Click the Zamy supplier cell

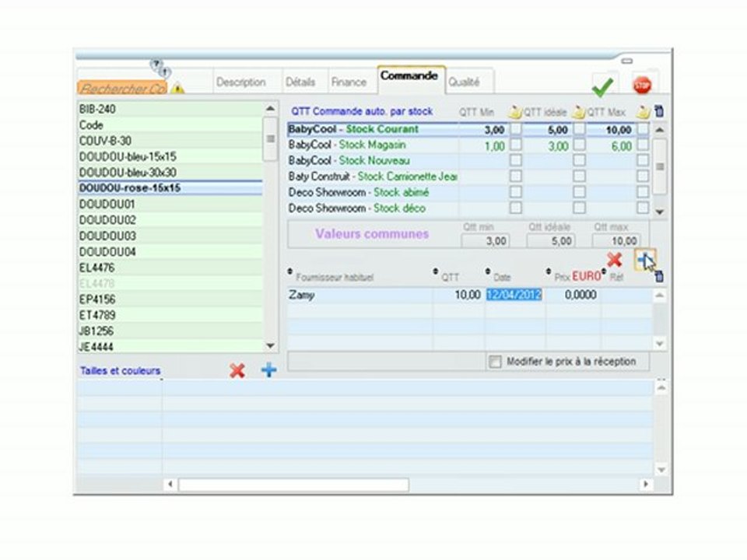point(359,296)
